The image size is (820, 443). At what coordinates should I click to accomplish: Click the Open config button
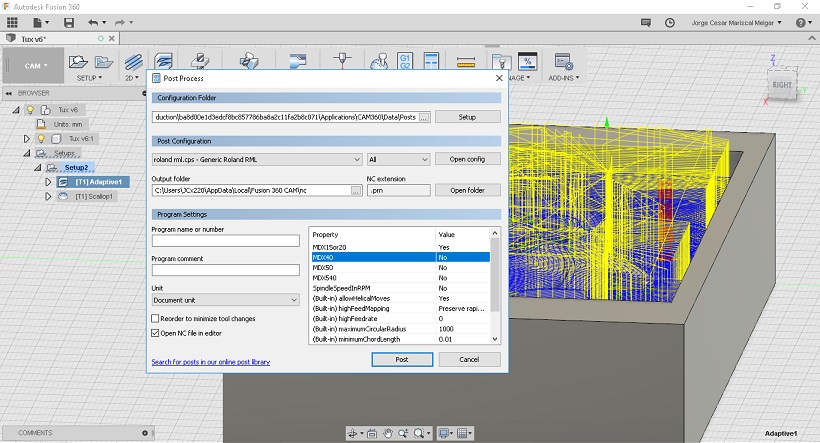click(x=467, y=159)
